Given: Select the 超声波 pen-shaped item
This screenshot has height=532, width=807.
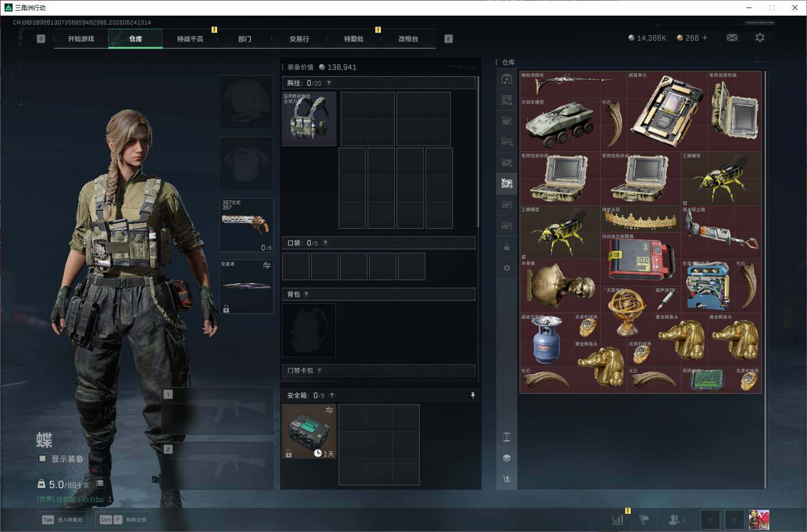Looking at the screenshot, I should click(667, 299).
